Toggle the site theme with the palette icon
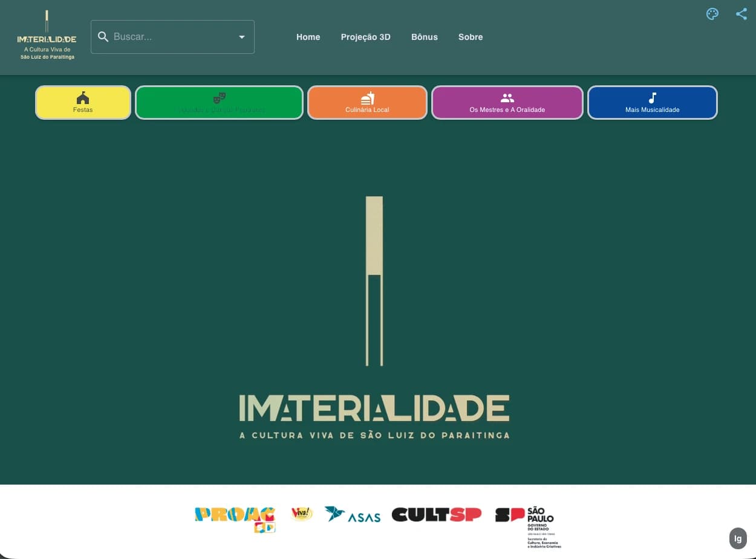Viewport: 756px width, 559px height. [712, 13]
